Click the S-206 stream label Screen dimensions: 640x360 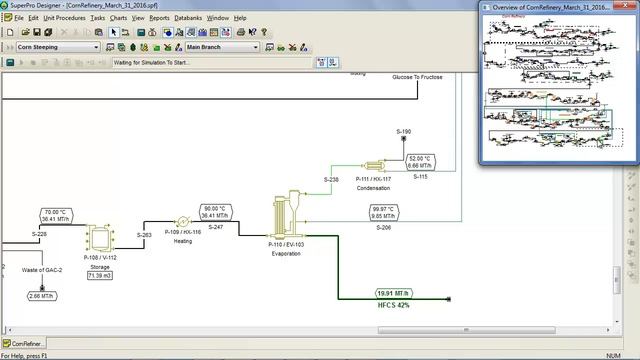point(383,227)
